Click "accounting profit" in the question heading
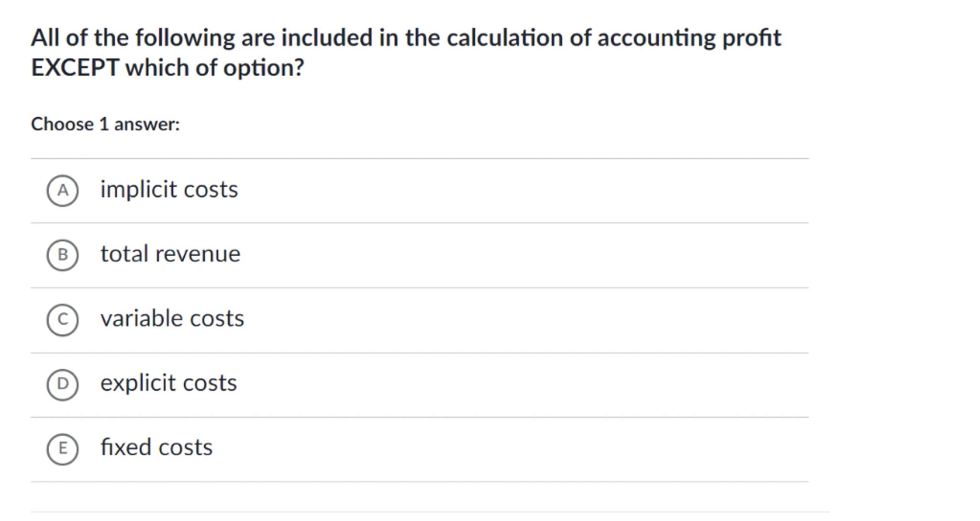This screenshot has height=521, width=980. (689, 38)
